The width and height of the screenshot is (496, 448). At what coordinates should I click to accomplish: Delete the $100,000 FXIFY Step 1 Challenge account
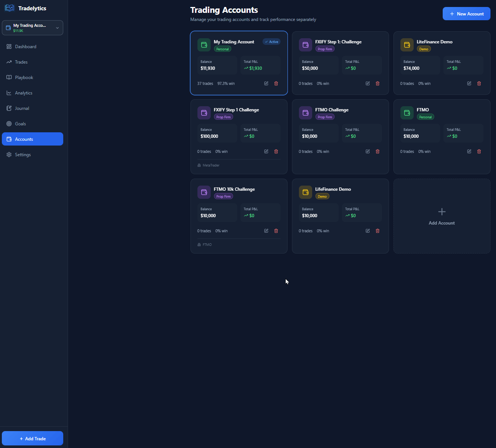276,151
